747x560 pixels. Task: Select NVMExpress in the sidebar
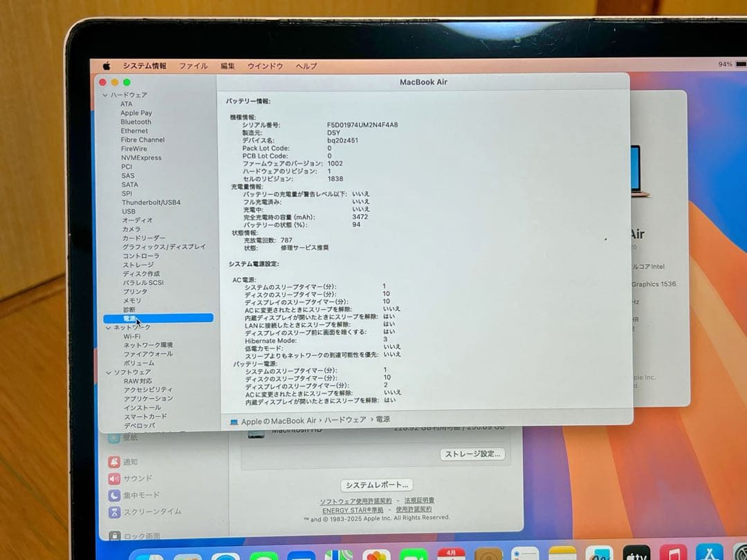141,158
